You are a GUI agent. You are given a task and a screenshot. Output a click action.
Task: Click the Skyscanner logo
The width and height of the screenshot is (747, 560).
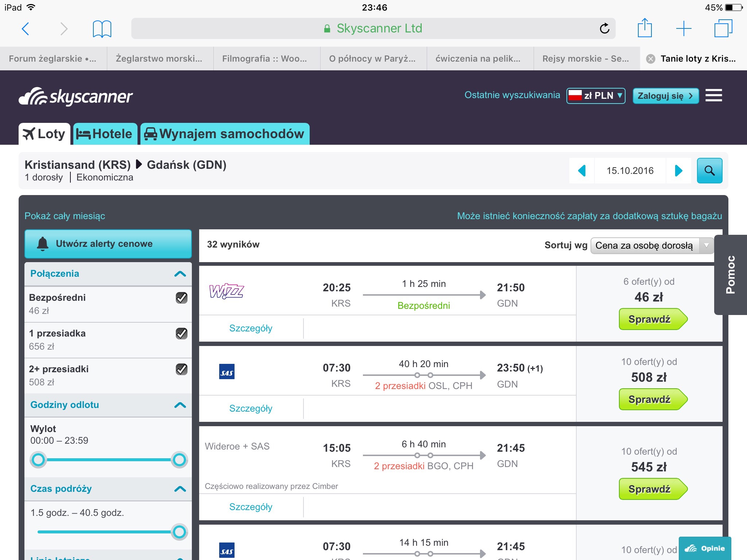click(x=76, y=97)
